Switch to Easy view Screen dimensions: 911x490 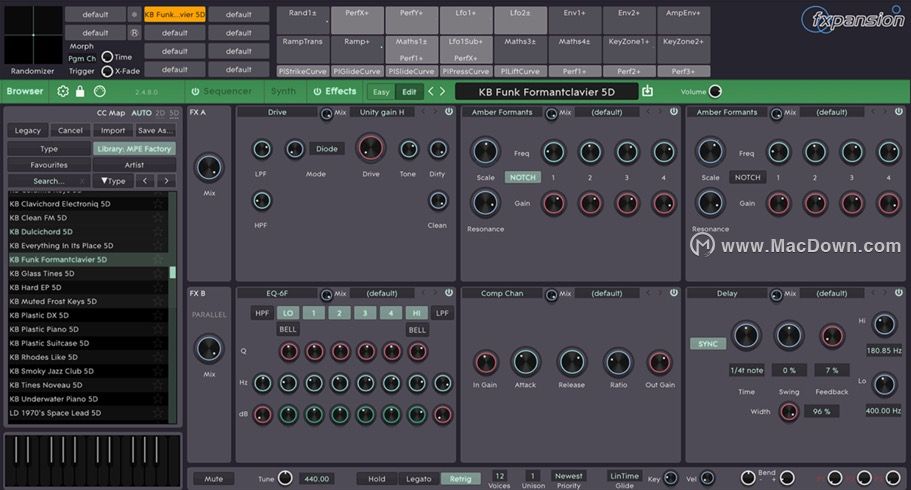381,92
